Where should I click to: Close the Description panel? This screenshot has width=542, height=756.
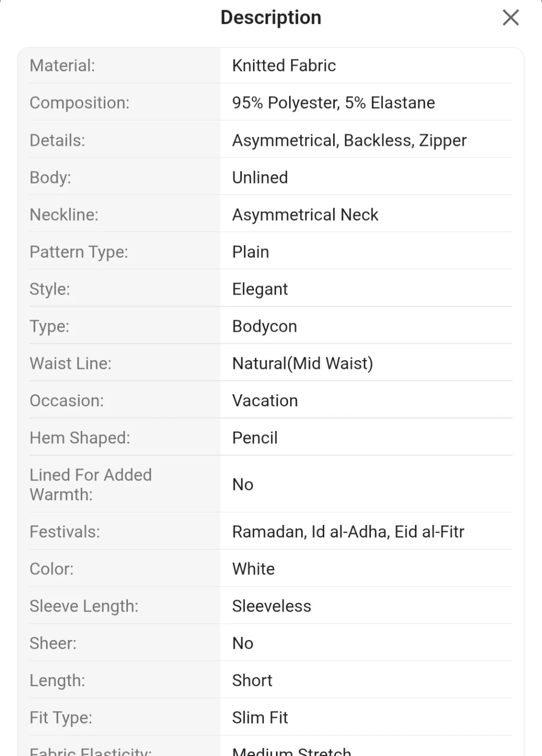(x=511, y=18)
